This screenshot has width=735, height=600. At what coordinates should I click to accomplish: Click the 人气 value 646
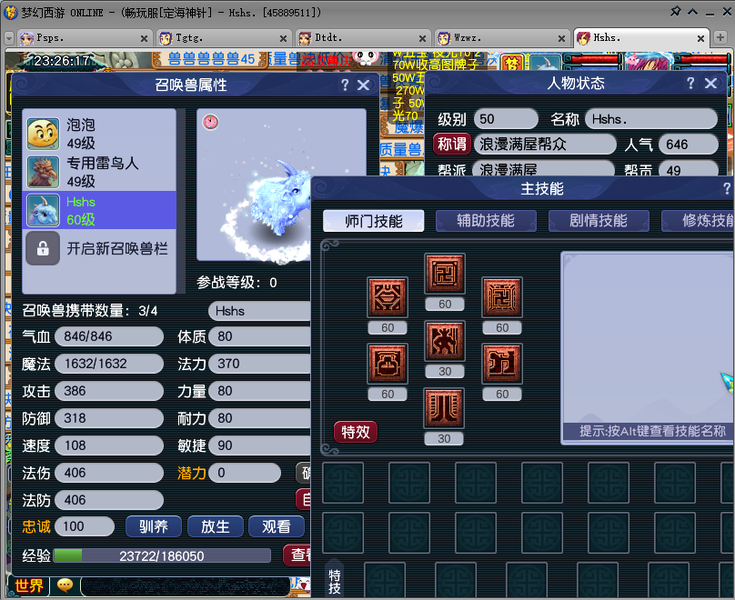pyautogui.click(x=688, y=144)
